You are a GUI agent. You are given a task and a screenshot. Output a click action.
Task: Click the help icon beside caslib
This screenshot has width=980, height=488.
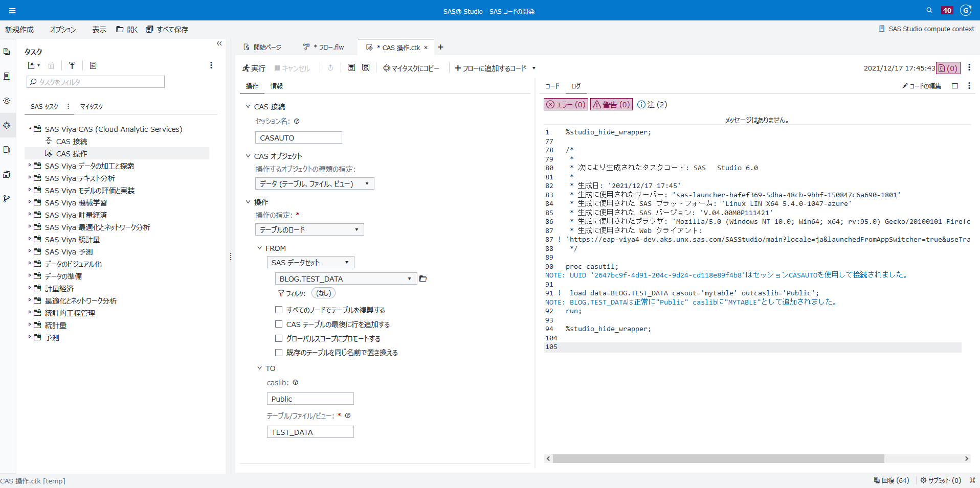click(x=295, y=382)
